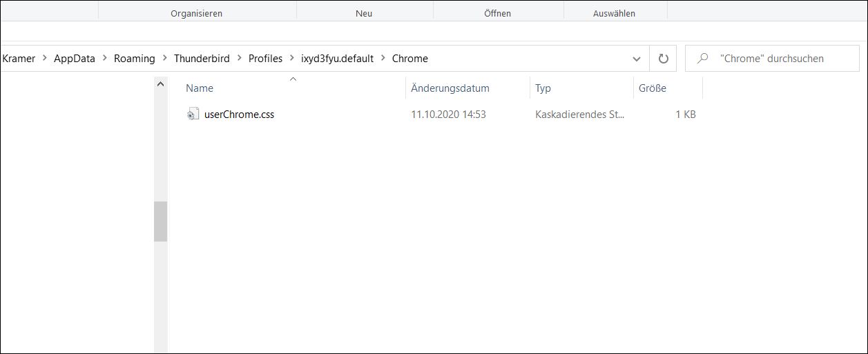Select the userChrome.css file name
This screenshot has width=868, height=354.
click(239, 115)
